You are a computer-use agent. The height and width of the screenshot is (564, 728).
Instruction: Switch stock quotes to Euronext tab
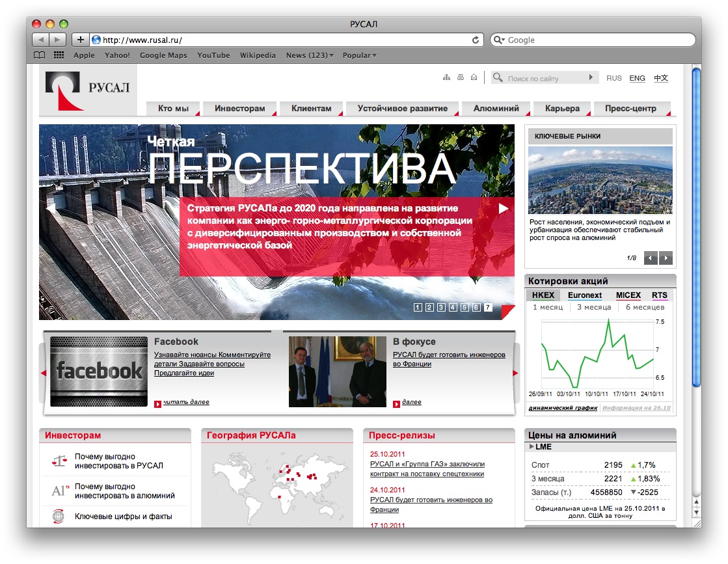pyautogui.click(x=584, y=295)
